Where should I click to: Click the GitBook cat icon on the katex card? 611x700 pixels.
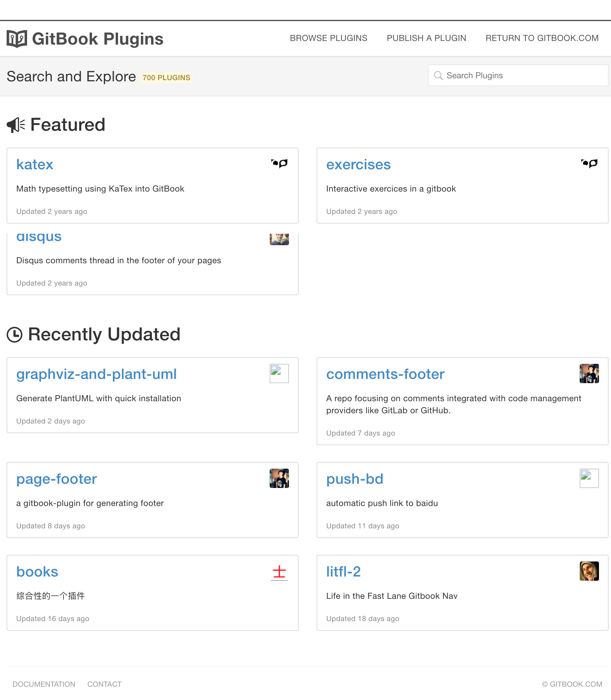coord(279,163)
